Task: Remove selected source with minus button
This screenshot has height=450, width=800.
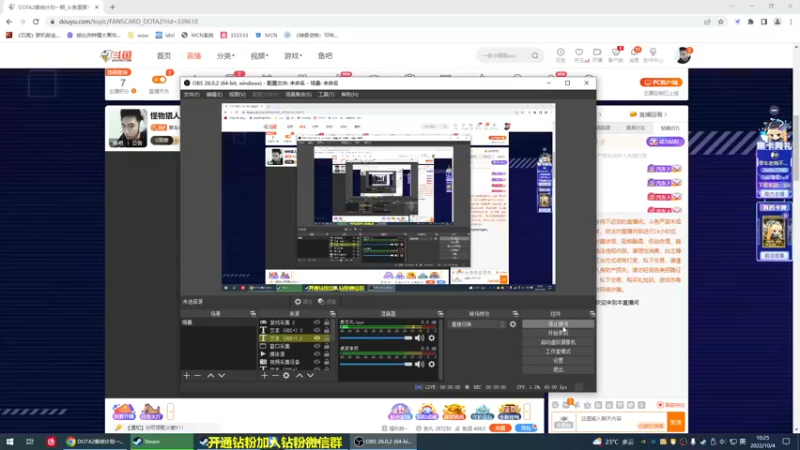Action: click(275, 376)
